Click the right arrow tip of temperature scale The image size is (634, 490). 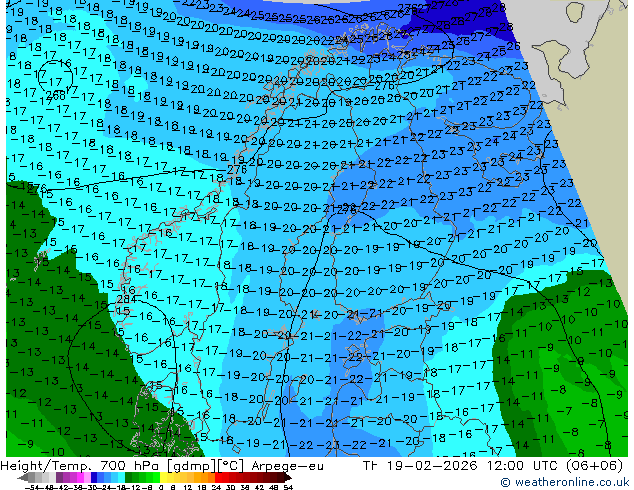[291, 478]
